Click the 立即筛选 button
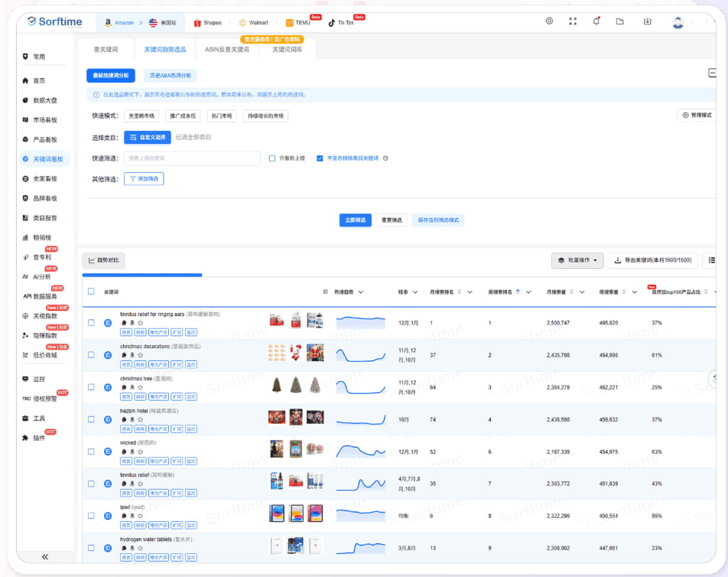This screenshot has height=577, width=728. click(356, 220)
